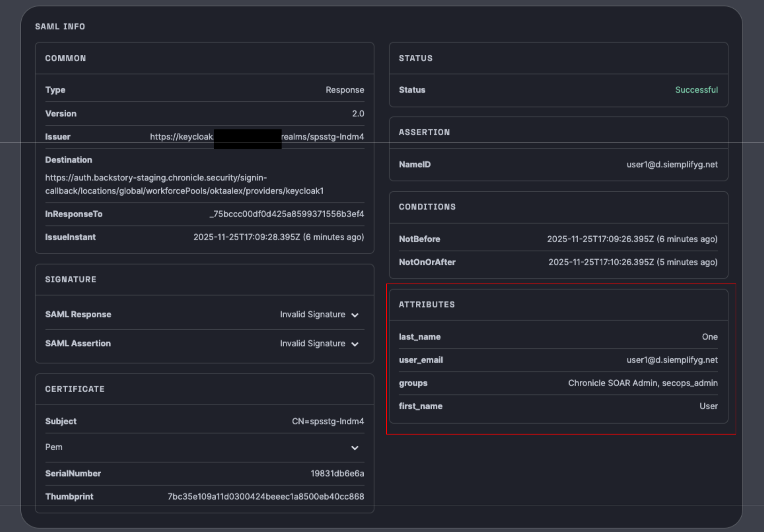The height and width of the screenshot is (532, 764).
Task: Click the certificate Subject CN=spsstg-Indm4
Action: coord(327,421)
